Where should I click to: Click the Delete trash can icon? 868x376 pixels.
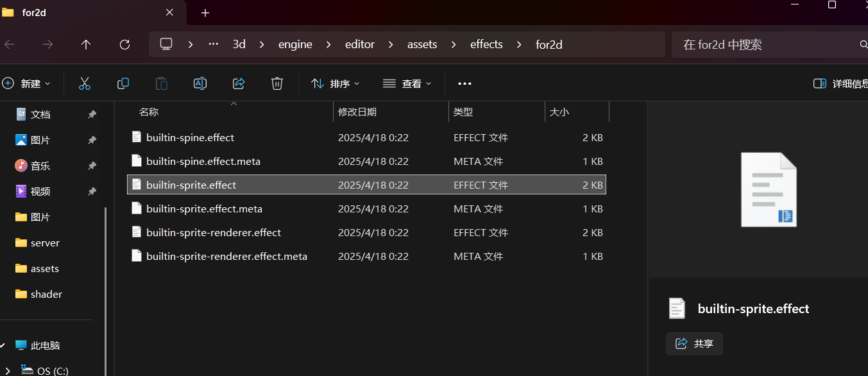[x=277, y=83]
